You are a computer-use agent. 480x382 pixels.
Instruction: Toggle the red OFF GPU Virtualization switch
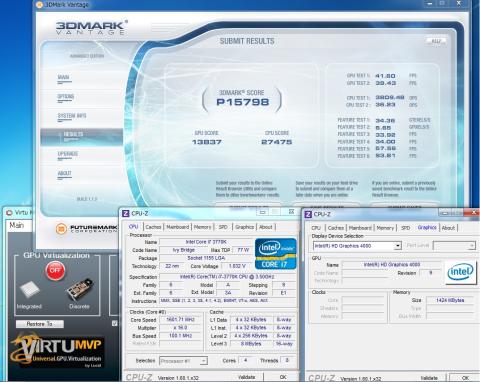[x=55, y=271]
